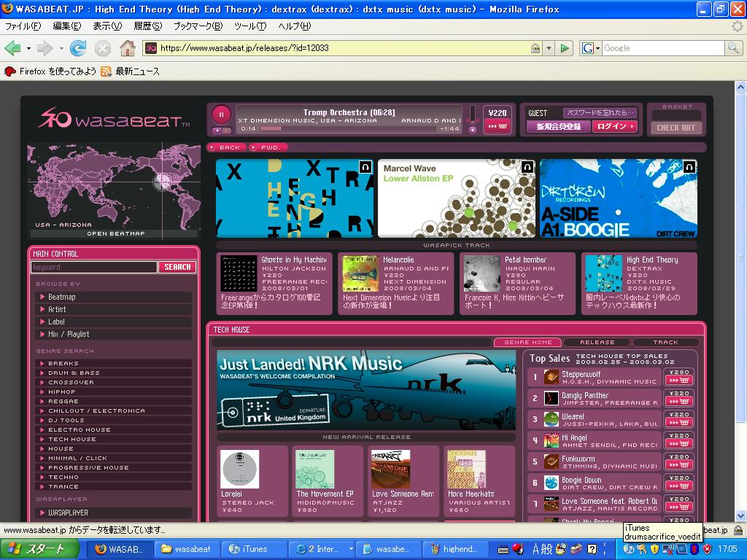The width and height of the screenshot is (747, 560).
Task: Select the MINIMAL / CLICK genre
Action: [114, 458]
